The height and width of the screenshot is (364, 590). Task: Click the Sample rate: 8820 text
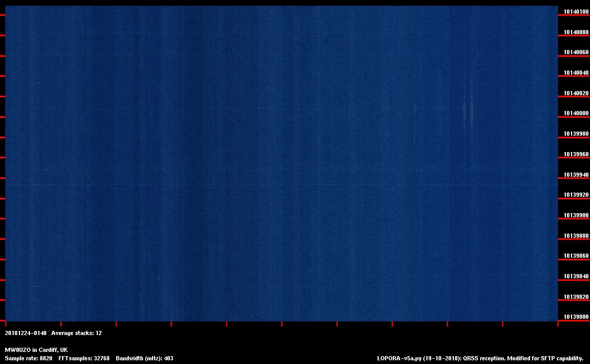28,358
